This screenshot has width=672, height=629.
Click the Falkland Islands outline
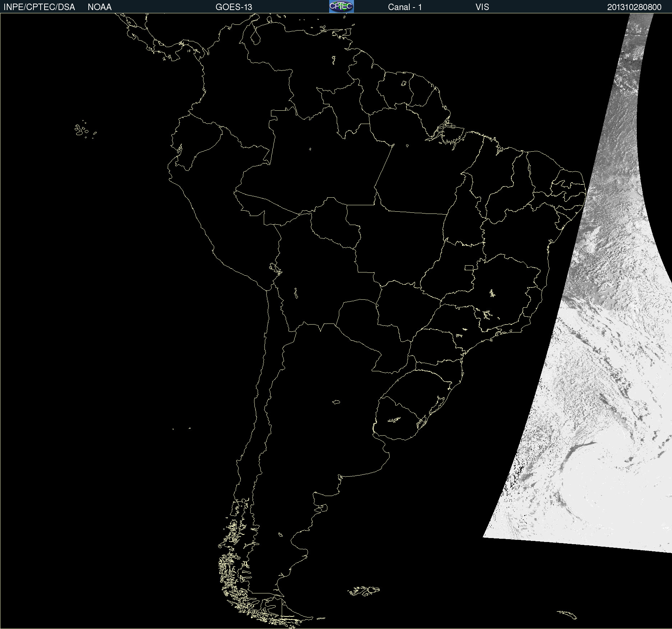coord(364,591)
